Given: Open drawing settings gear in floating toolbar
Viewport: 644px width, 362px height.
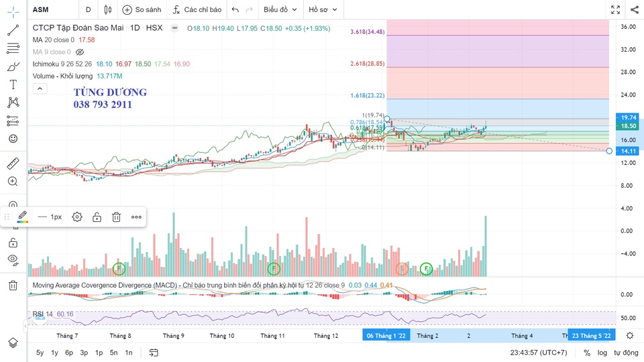Looking at the screenshot, I should [77, 217].
